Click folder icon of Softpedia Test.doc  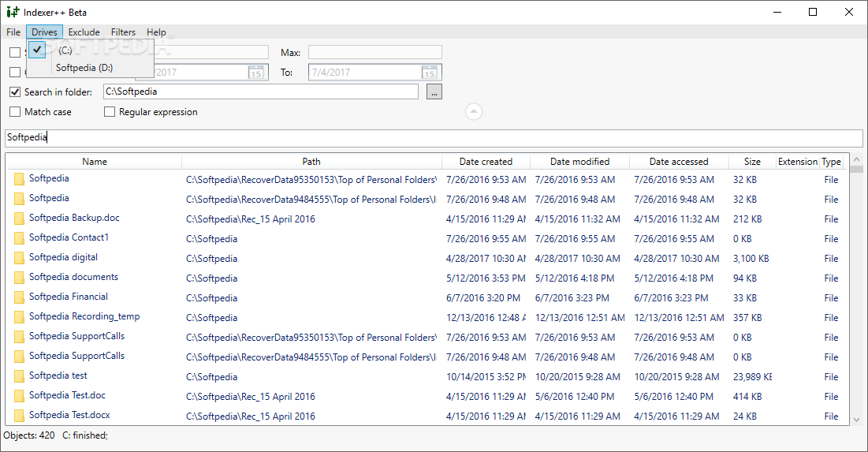pos(20,395)
